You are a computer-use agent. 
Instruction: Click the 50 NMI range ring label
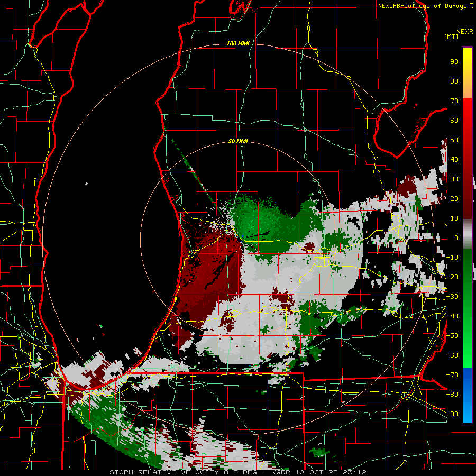coord(238,141)
